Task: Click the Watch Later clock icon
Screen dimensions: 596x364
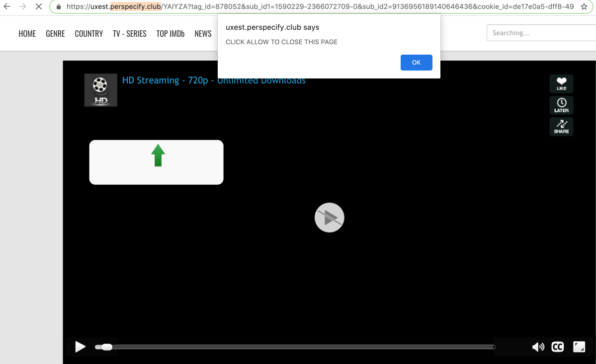Action: click(x=561, y=105)
